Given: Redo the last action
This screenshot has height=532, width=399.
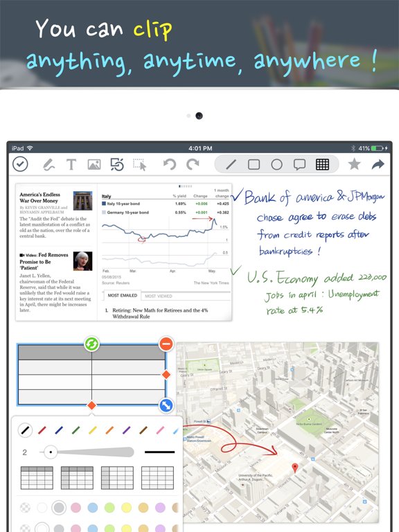Looking at the screenshot, I should tap(193, 165).
